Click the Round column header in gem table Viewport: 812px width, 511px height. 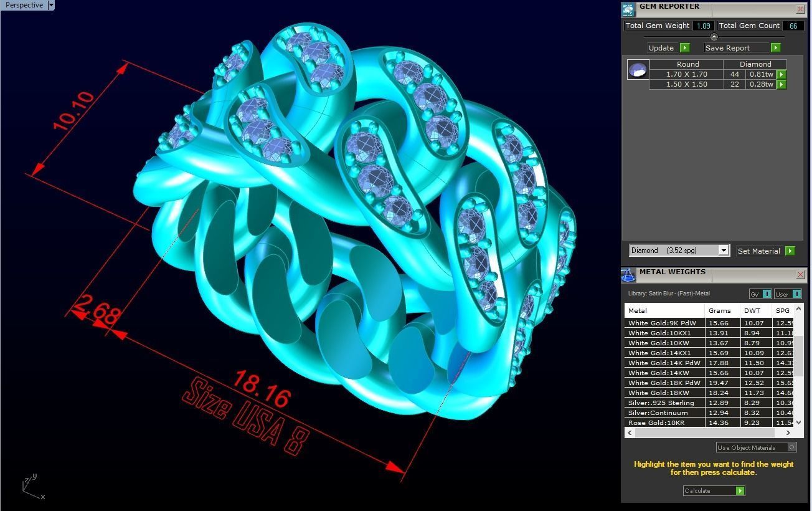pos(687,64)
